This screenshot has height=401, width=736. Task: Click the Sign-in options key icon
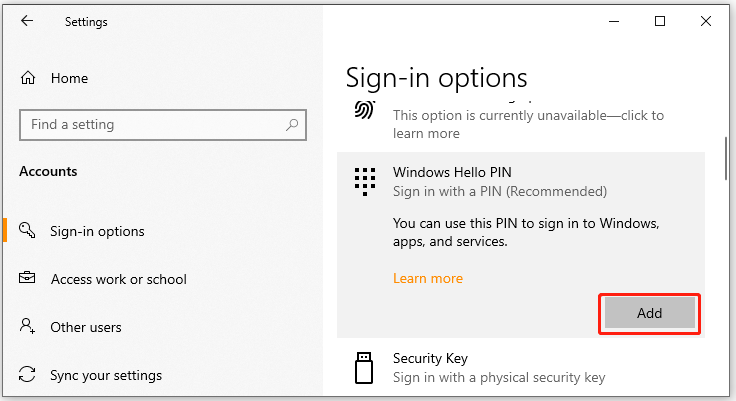[27, 231]
